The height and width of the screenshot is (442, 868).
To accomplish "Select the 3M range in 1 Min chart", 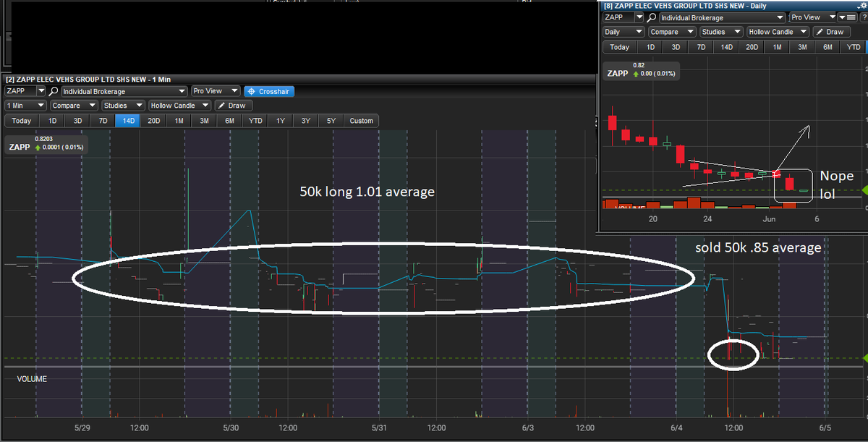I will tap(204, 121).
